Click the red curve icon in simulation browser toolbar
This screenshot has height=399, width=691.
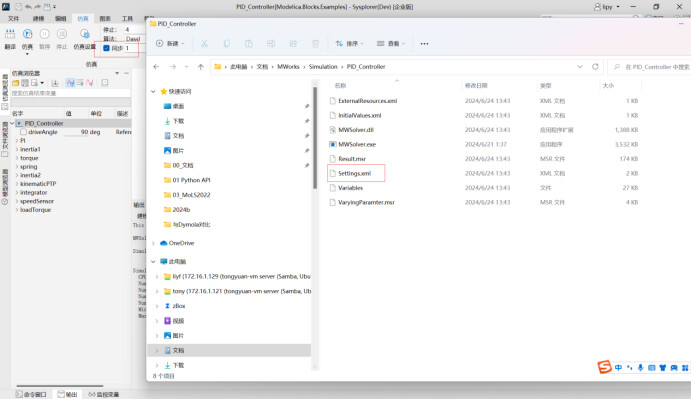[90, 83]
